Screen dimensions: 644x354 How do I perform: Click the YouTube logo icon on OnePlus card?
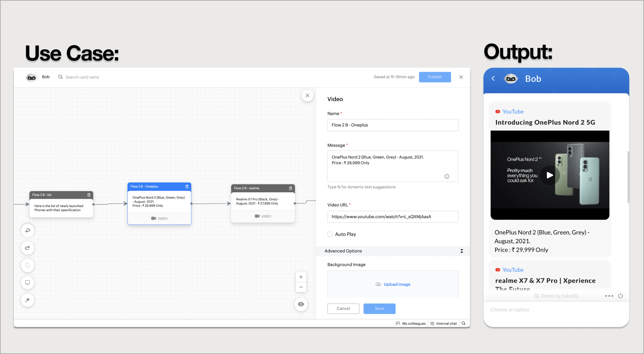498,112
